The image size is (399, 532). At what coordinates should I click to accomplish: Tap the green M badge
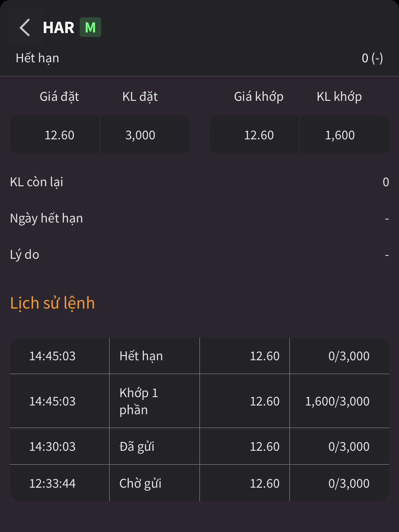coord(90,28)
